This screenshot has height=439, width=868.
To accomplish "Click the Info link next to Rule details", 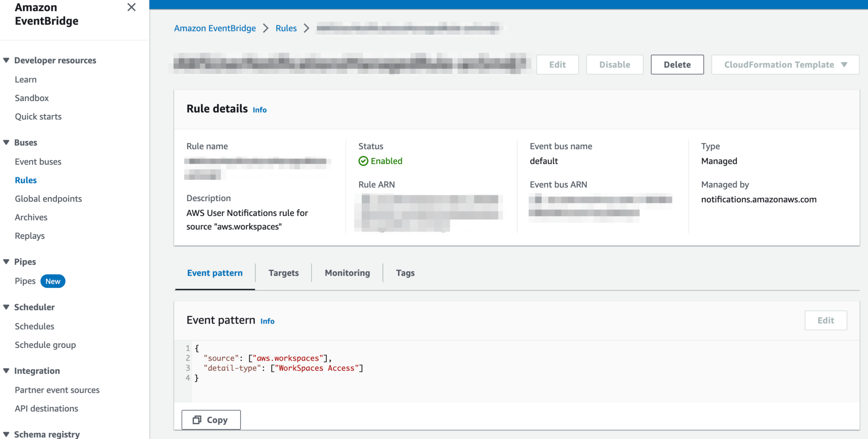I will click(x=259, y=109).
